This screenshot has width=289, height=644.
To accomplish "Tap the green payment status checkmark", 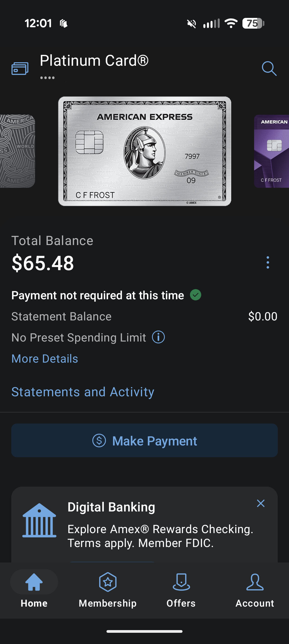I will tap(196, 295).
